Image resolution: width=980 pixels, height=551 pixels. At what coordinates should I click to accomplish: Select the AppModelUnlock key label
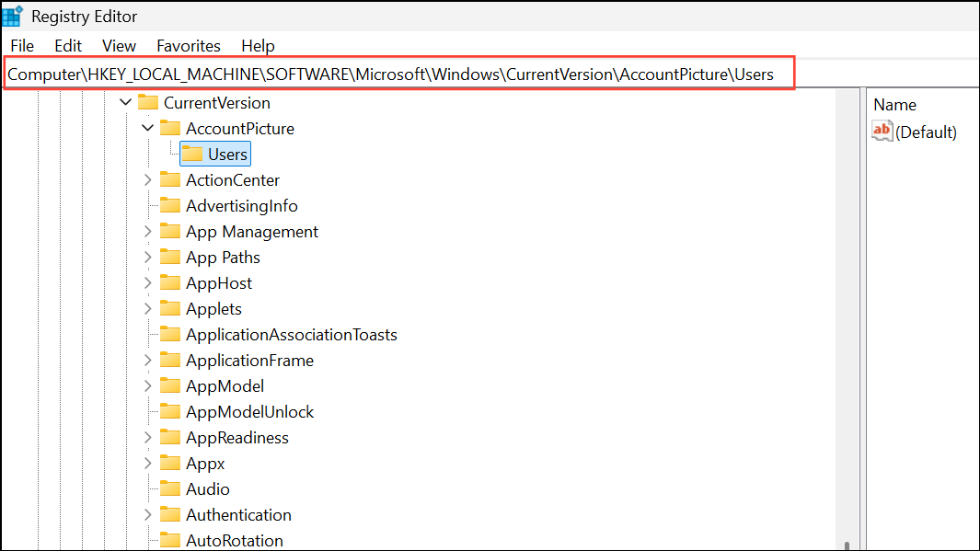click(x=249, y=412)
